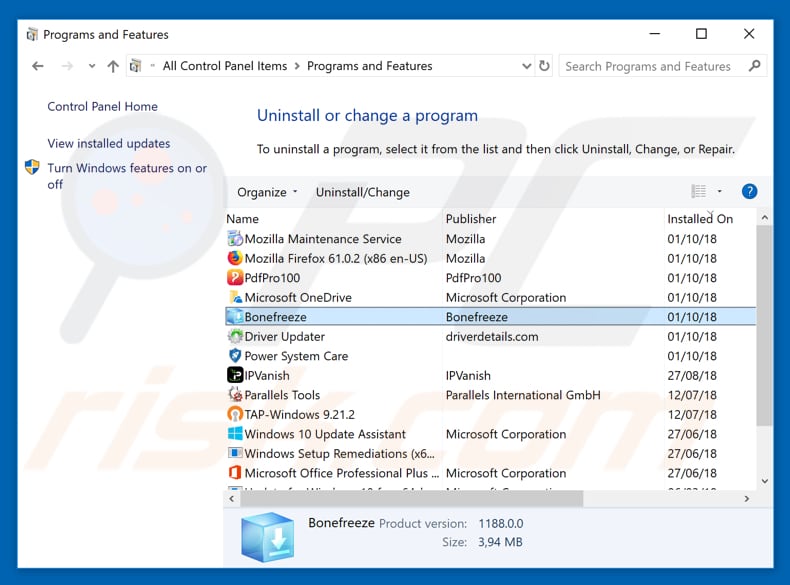Click the vertical scrollbar thumb
Viewport: 790px width, 585px height.
click(x=765, y=326)
